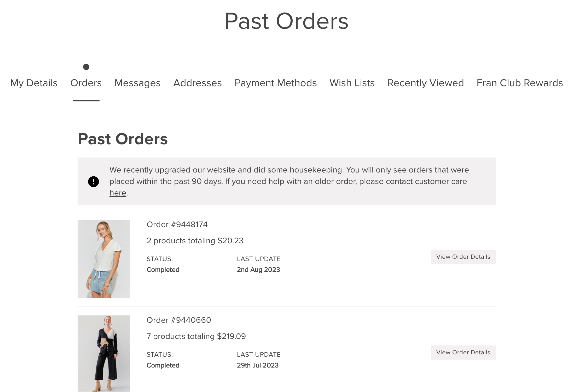Select the My Details tab
Image resolution: width=579 pixels, height=392 pixels.
[x=34, y=83]
